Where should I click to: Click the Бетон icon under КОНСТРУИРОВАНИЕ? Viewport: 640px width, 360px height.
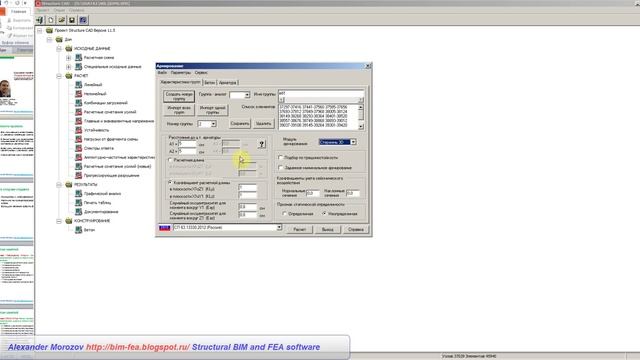78,230
